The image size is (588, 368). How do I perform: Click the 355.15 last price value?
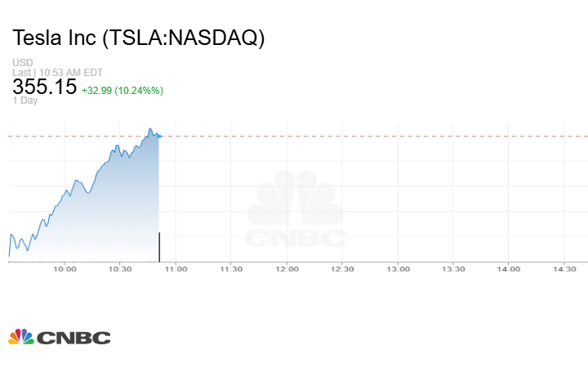[44, 87]
